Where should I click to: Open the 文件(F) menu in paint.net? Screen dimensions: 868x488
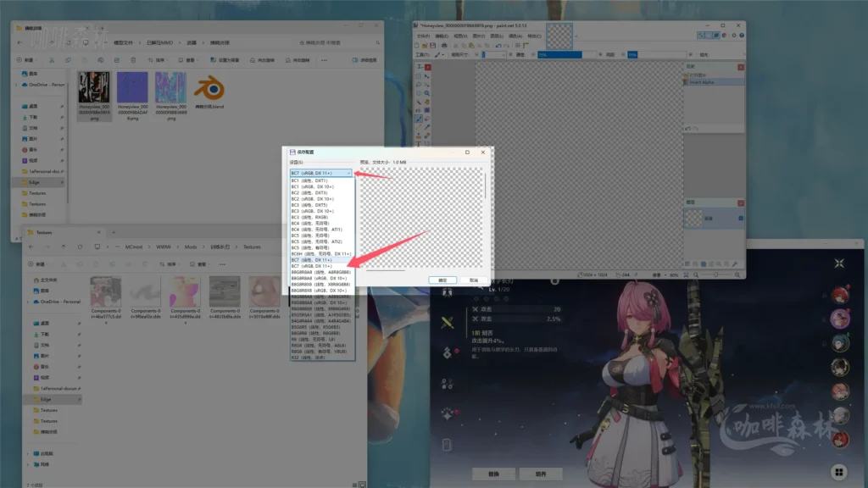coord(424,36)
